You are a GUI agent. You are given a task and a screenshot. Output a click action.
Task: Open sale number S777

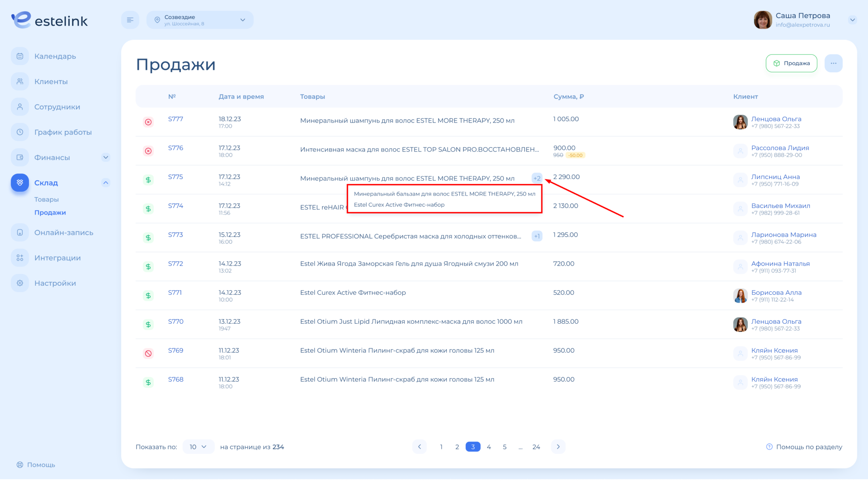[x=175, y=119]
